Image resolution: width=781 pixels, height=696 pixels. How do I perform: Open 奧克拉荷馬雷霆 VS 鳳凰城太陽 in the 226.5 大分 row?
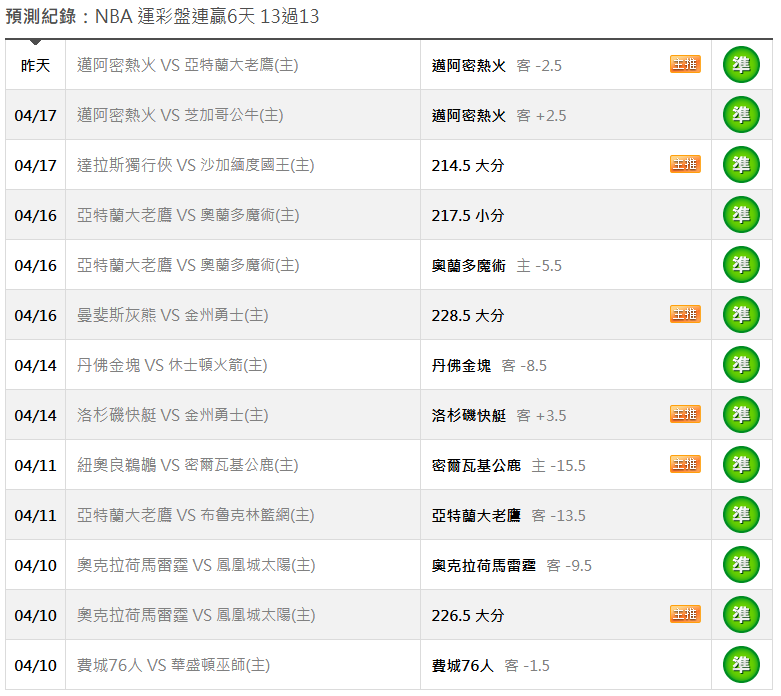click(x=196, y=615)
